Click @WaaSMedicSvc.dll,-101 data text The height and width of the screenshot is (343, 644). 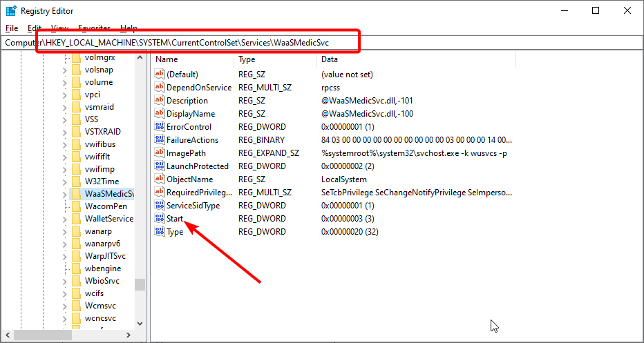(x=367, y=101)
